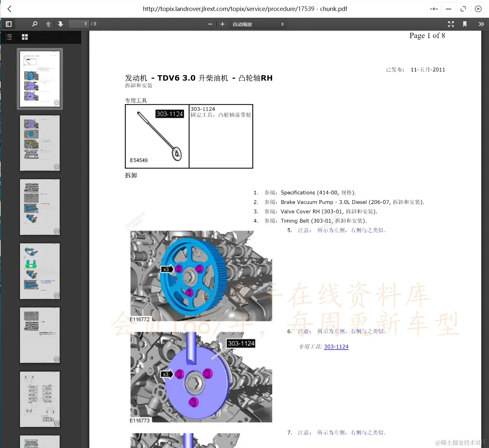The image size is (489, 448).
Task: Select page 1 thumbnail
Action: click(x=40, y=79)
